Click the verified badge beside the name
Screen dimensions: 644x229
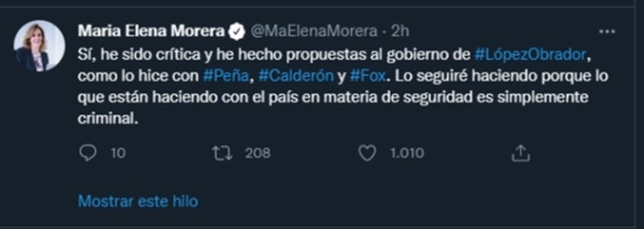(x=237, y=32)
